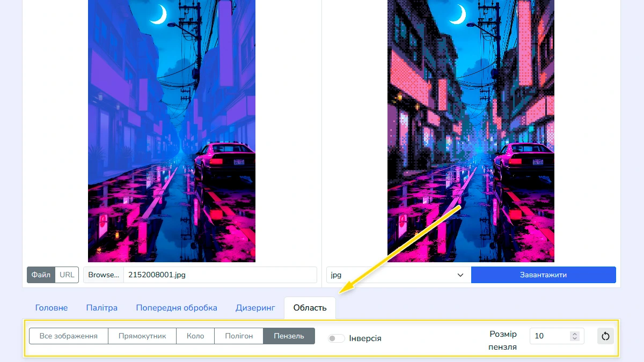Click the reset brush size icon

(x=605, y=336)
